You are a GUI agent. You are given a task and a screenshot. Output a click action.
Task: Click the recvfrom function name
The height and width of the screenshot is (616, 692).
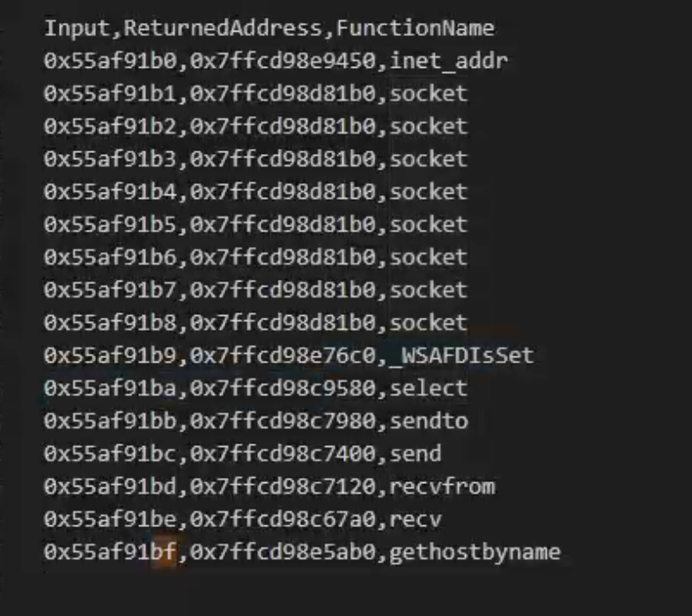[442, 487]
